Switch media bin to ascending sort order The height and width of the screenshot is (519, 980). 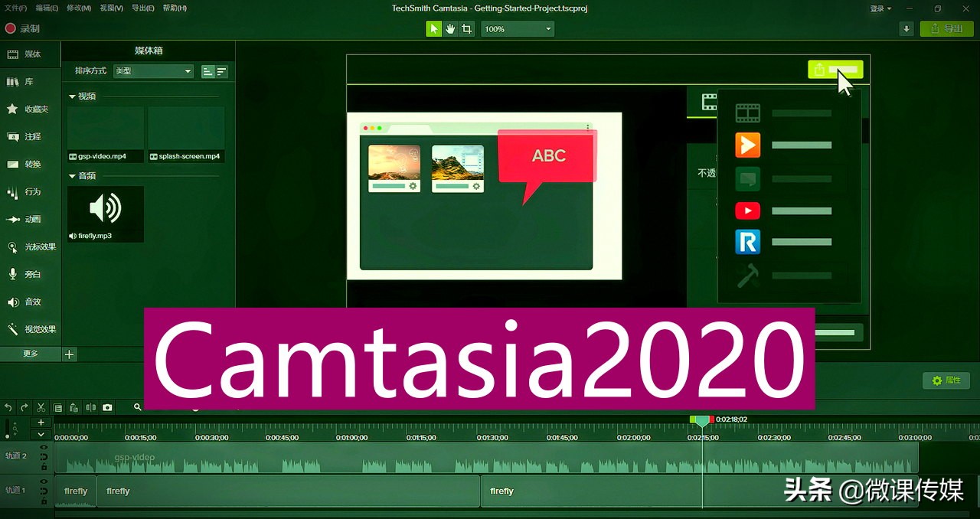click(207, 71)
